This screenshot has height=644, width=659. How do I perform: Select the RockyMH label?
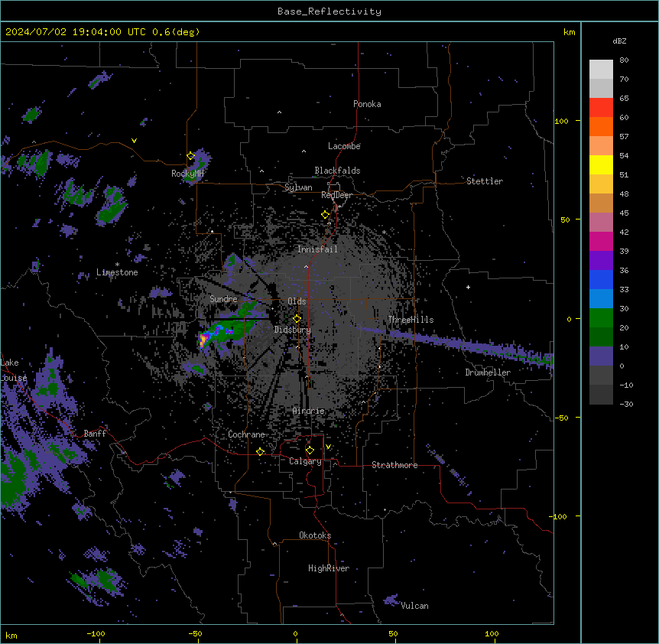187,174
